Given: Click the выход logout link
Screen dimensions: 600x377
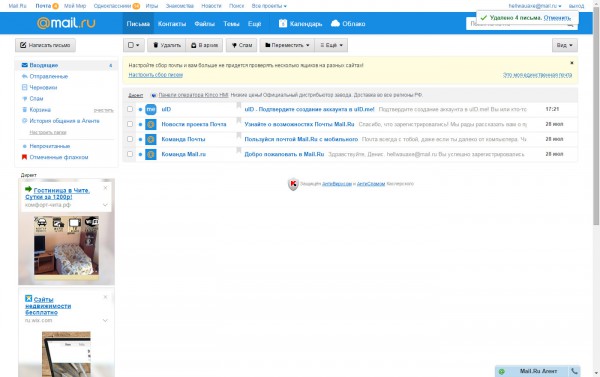Looking at the screenshot, I should coord(576,6).
